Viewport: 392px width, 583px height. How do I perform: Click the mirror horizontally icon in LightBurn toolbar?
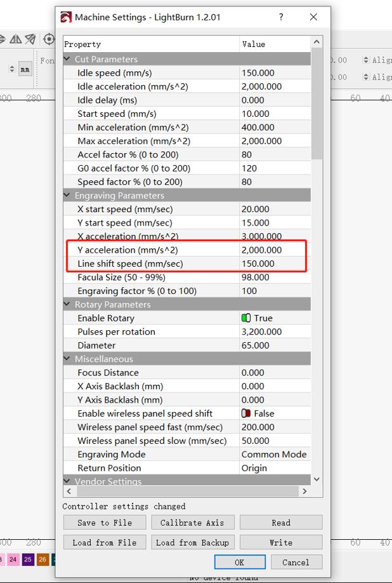(15, 39)
